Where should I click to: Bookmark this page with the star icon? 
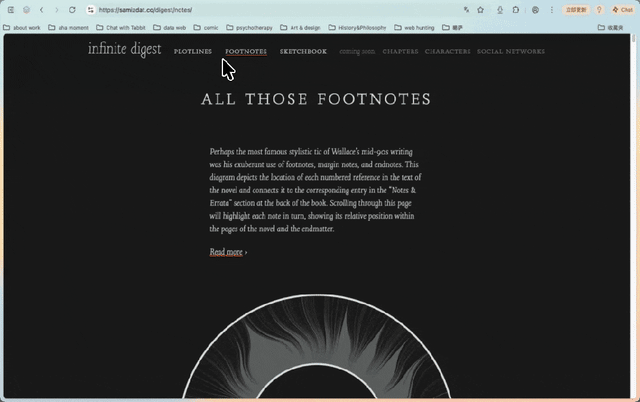480,10
